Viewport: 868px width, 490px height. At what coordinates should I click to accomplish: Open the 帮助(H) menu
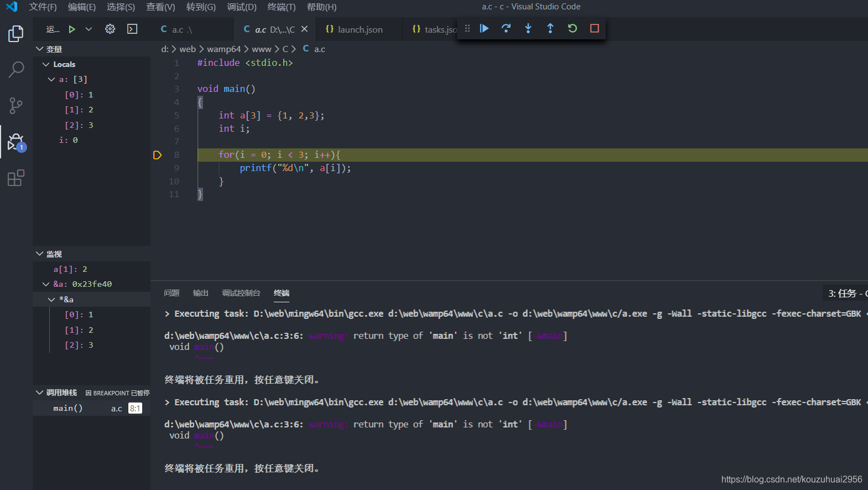[321, 7]
